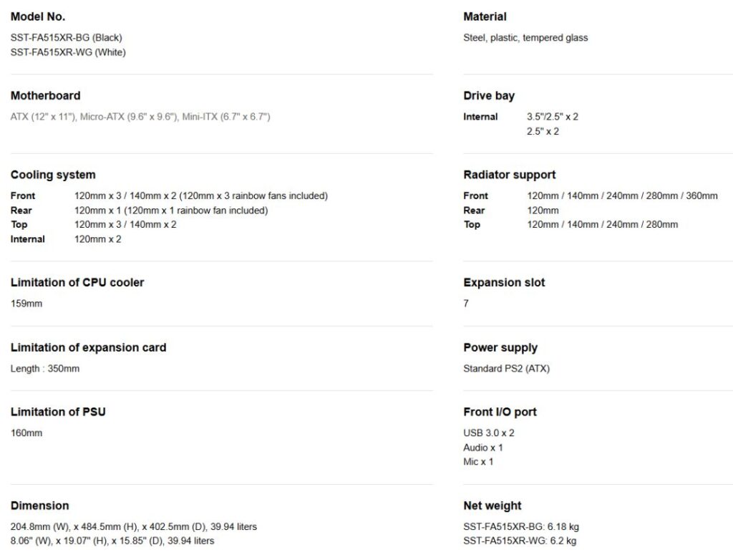Click the Limitation of CPU cooler heading
Screen dimensions: 733x560
coord(77,282)
